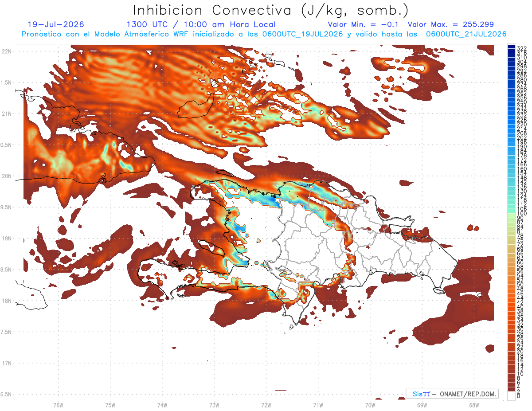Click the '74W' longitude label
The width and height of the screenshot is (532, 411).
coord(162,405)
